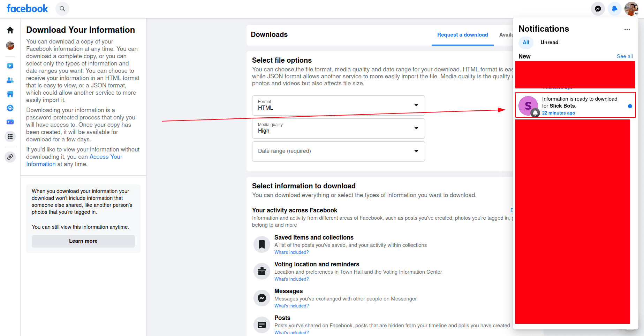
Task: Open the Notifications options menu with three dots
Action: [627, 30]
